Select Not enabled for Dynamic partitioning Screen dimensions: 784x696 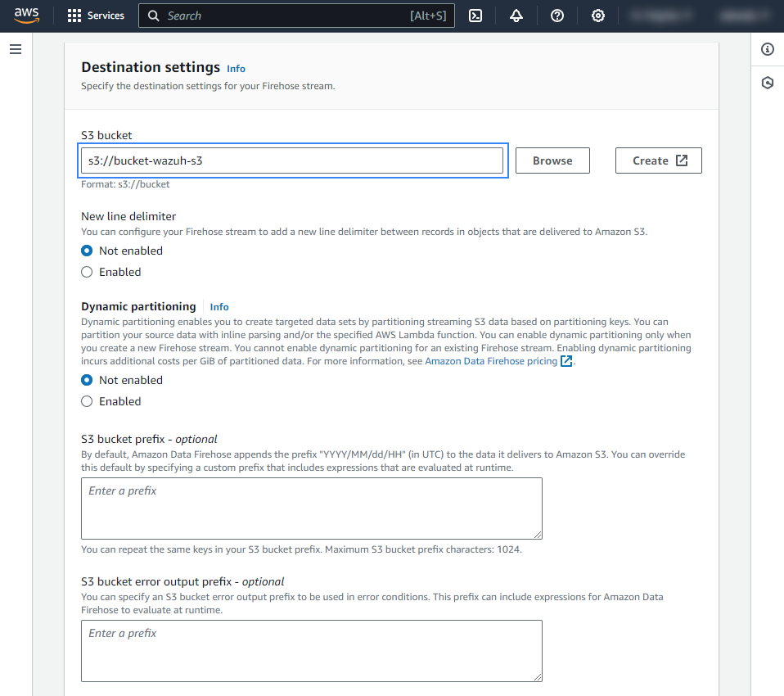87,380
